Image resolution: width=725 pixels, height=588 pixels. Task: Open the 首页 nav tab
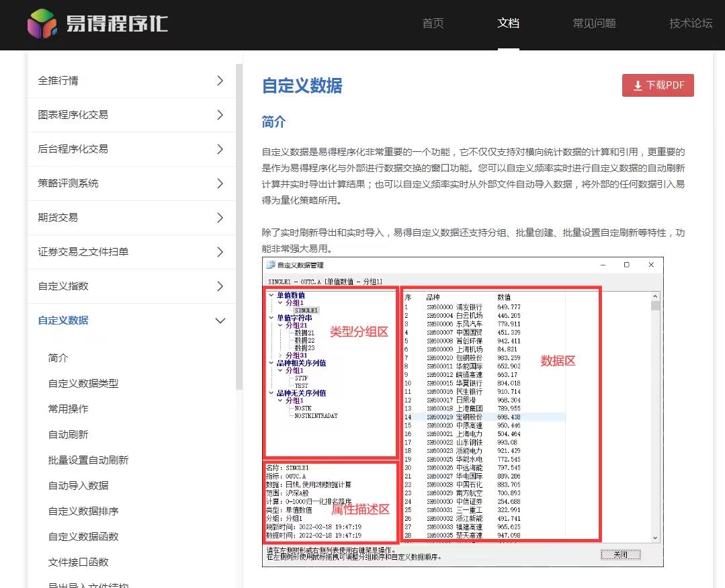(433, 23)
